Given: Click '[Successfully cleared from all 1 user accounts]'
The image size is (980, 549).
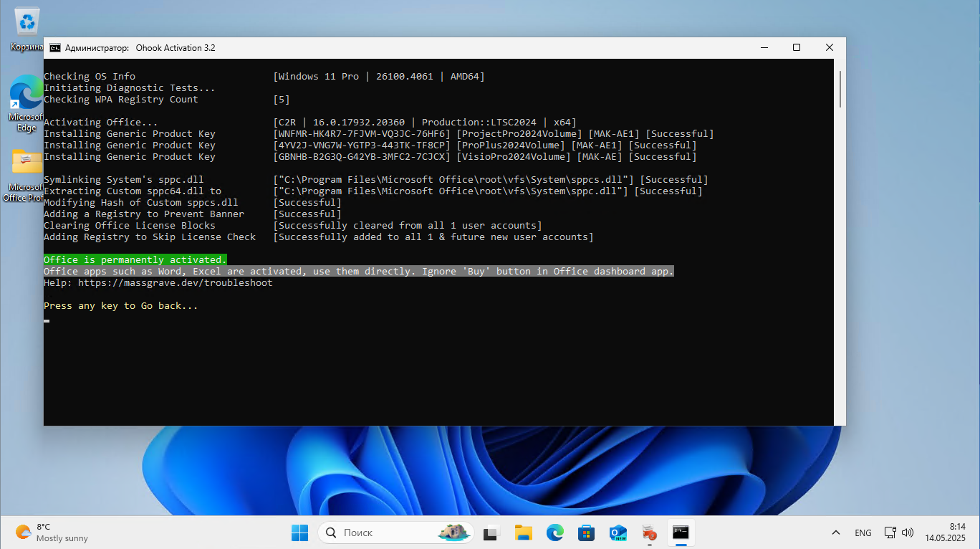Looking at the screenshot, I should (x=408, y=226).
